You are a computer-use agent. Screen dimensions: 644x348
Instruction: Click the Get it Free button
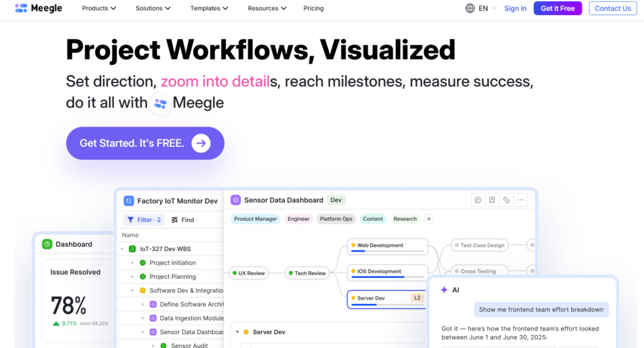557,8
